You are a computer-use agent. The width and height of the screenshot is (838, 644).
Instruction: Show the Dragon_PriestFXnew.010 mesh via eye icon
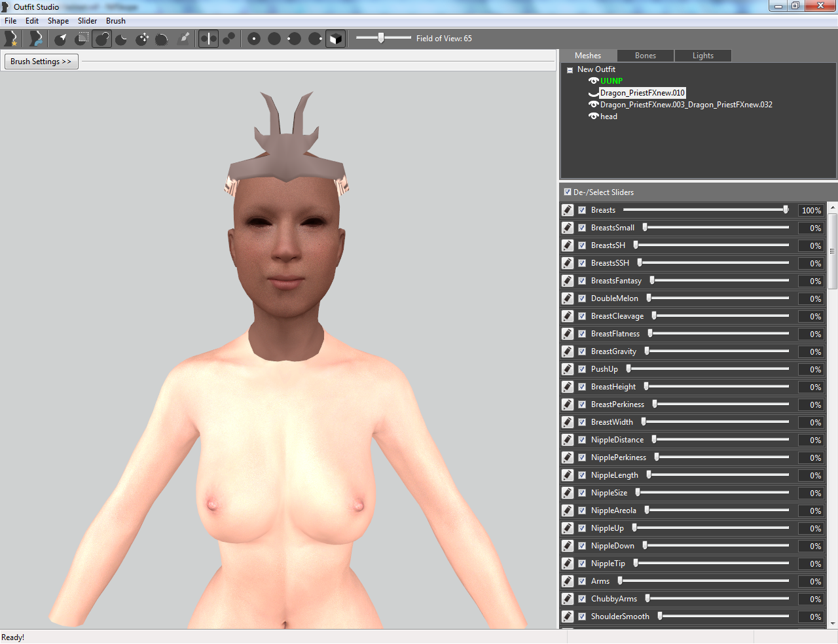tap(594, 94)
